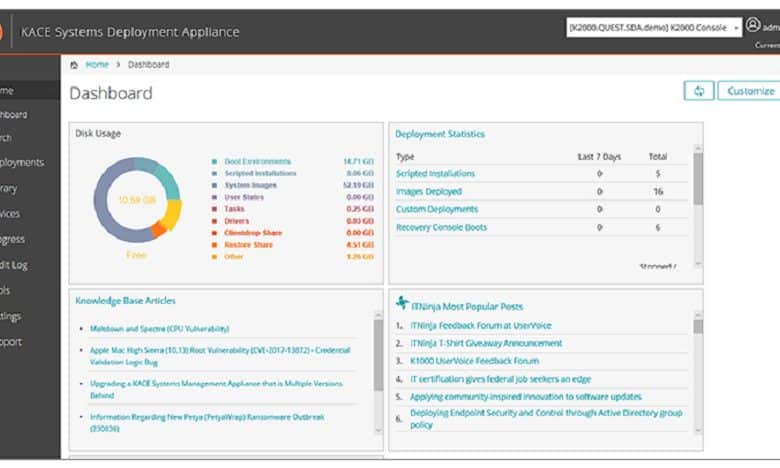Click the Last 7 Days column header
Image resolution: width=780 pixels, height=468 pixels.
[x=599, y=157]
